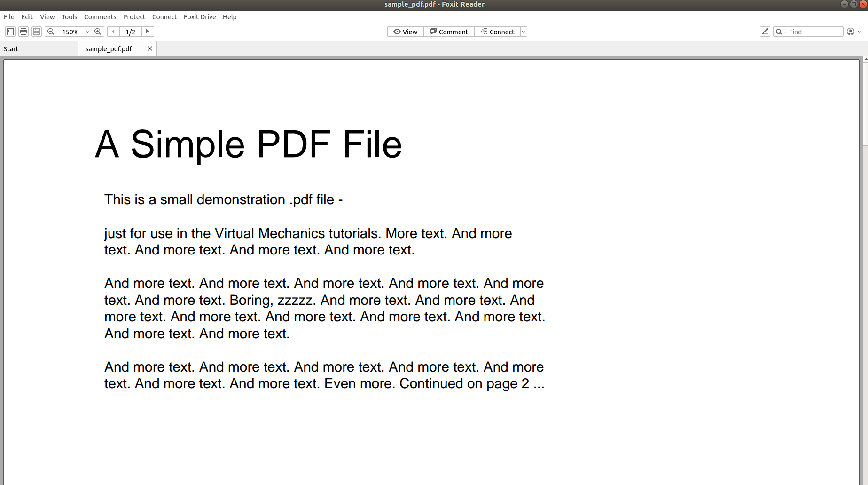Toggle the navigation side panel icon
This screenshot has height=485, width=868.
[10, 32]
